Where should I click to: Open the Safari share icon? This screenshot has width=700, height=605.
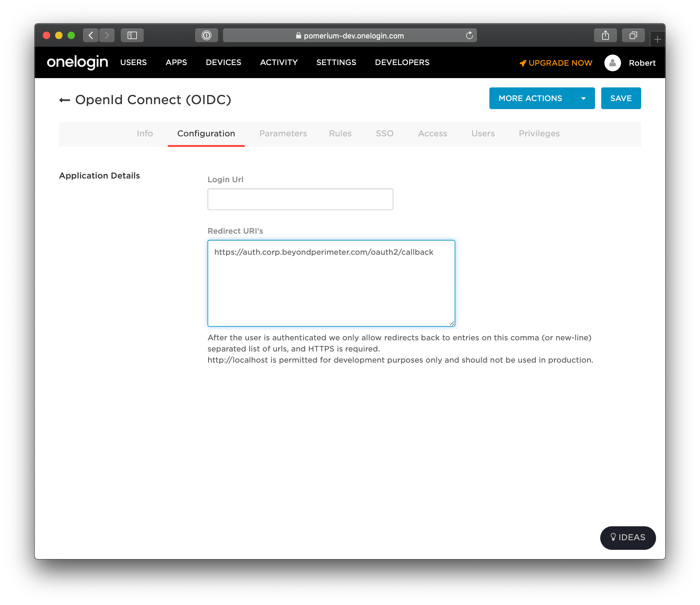606,35
